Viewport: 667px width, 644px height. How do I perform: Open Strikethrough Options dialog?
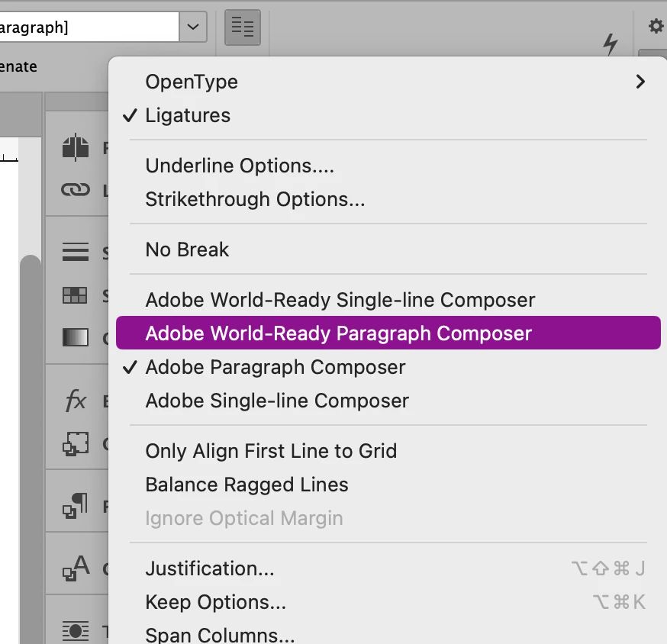tap(388, 199)
